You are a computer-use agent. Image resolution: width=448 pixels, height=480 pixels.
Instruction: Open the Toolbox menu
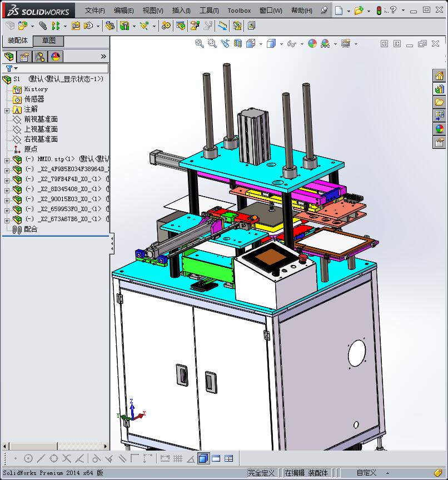(x=239, y=11)
